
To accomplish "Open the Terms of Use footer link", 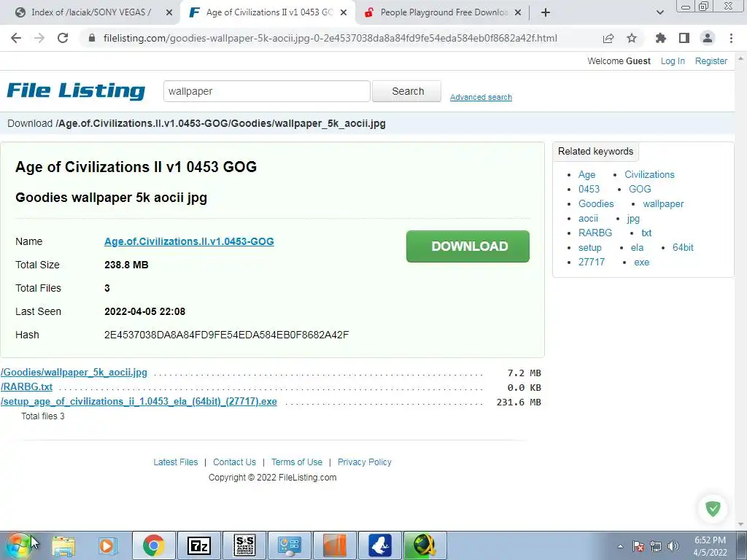I will [297, 462].
